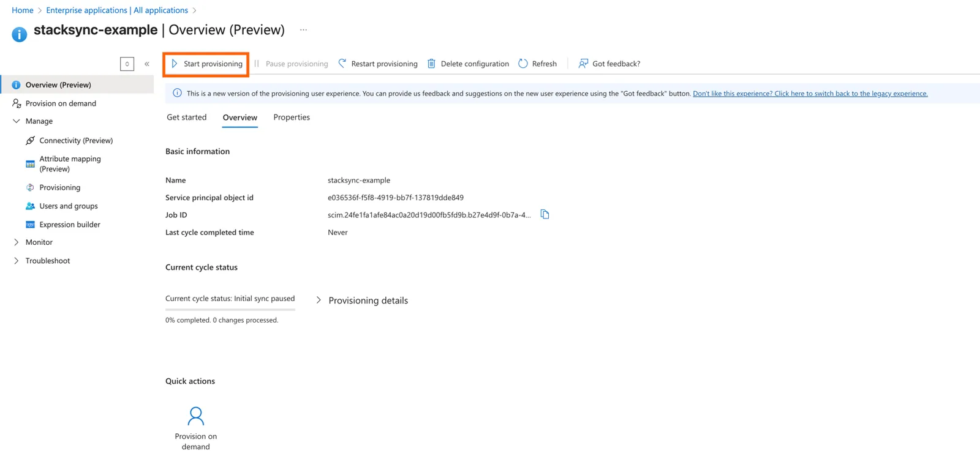This screenshot has height=467, width=980.
Task: Click the Start provisioning play icon
Action: (175, 64)
